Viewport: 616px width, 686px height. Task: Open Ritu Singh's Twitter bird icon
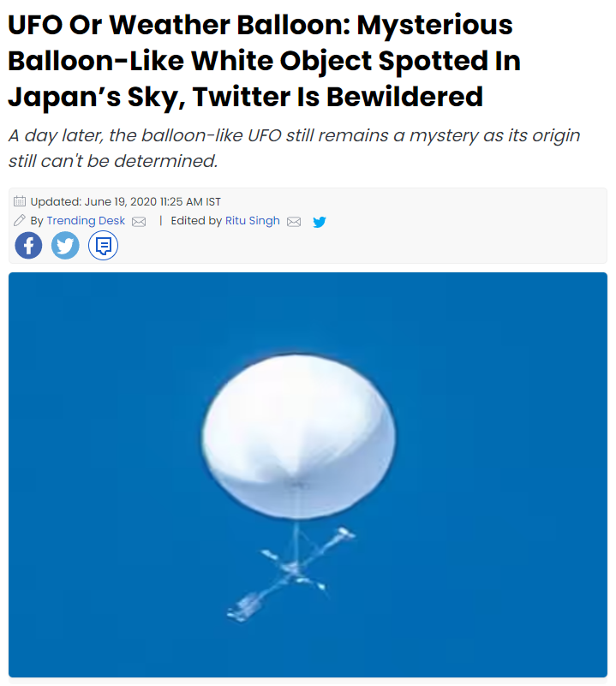point(320,222)
